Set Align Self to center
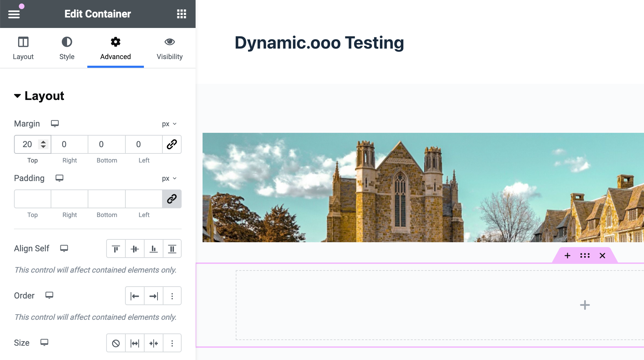The image size is (644, 360). 135,249
